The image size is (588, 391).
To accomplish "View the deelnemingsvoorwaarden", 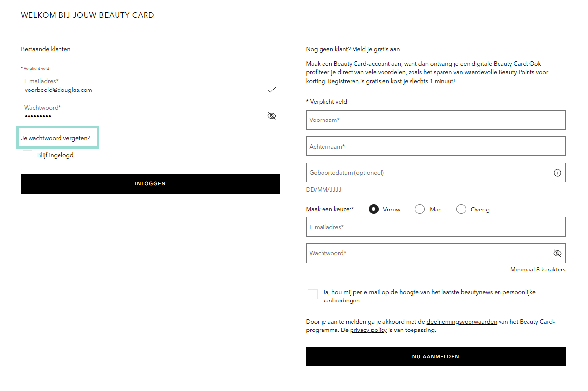I will tap(462, 321).
